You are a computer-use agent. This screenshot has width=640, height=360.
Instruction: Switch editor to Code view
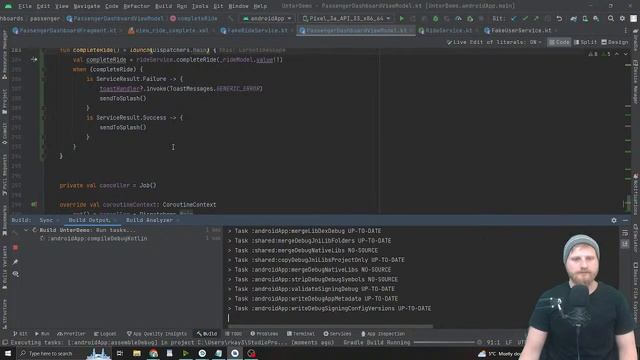tap(559, 42)
